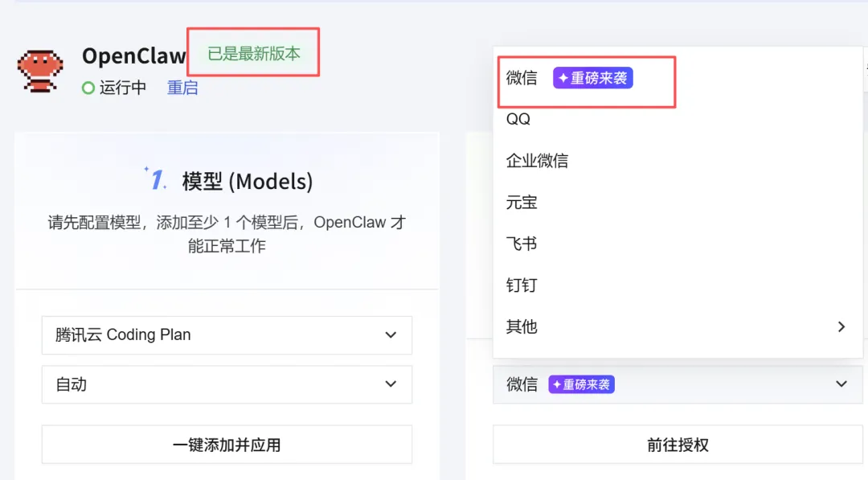Choose 元宝 in the channel list
Screen dimensions: 868x480
[x=522, y=202]
